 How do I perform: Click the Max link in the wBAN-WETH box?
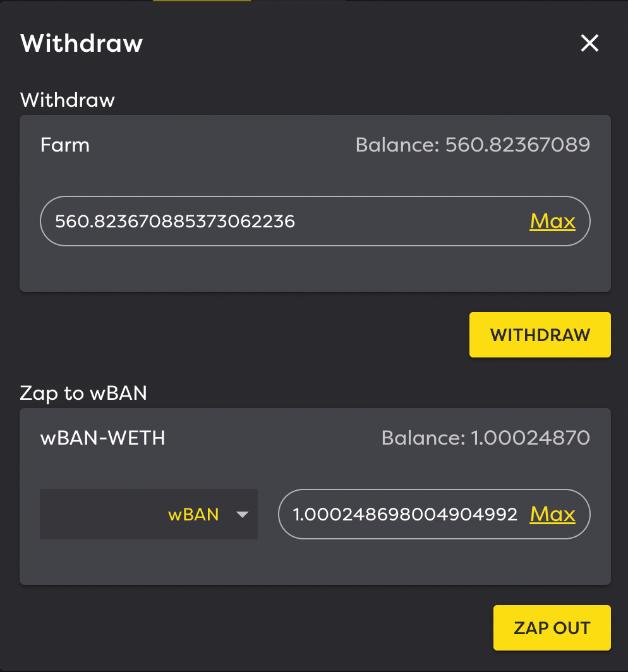[553, 514]
